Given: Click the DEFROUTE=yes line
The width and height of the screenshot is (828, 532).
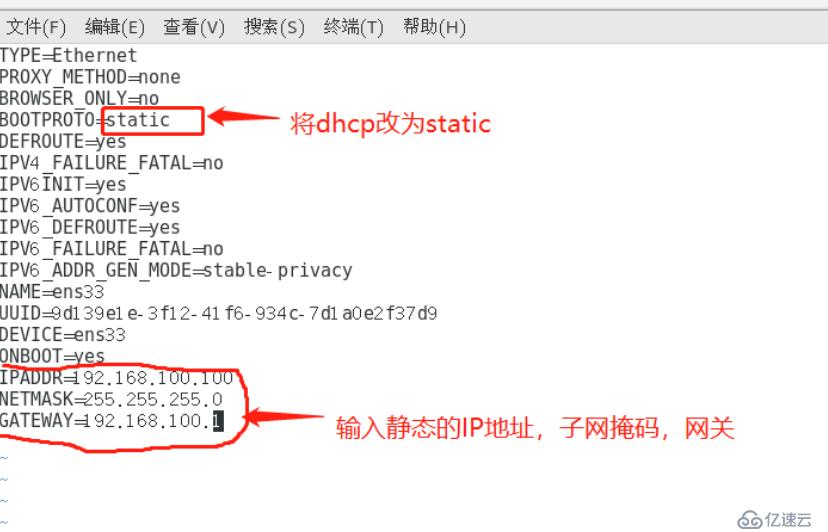Looking at the screenshot, I should (x=63, y=142).
